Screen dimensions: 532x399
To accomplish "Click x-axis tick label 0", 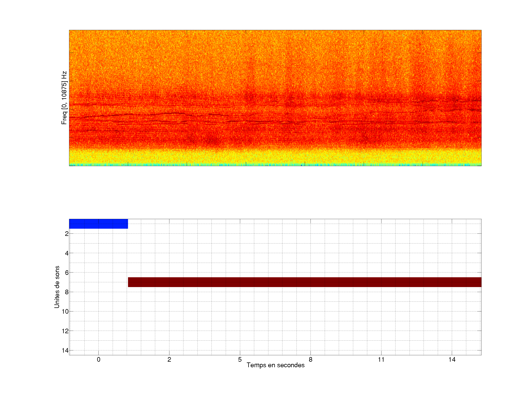I will click(x=99, y=359).
